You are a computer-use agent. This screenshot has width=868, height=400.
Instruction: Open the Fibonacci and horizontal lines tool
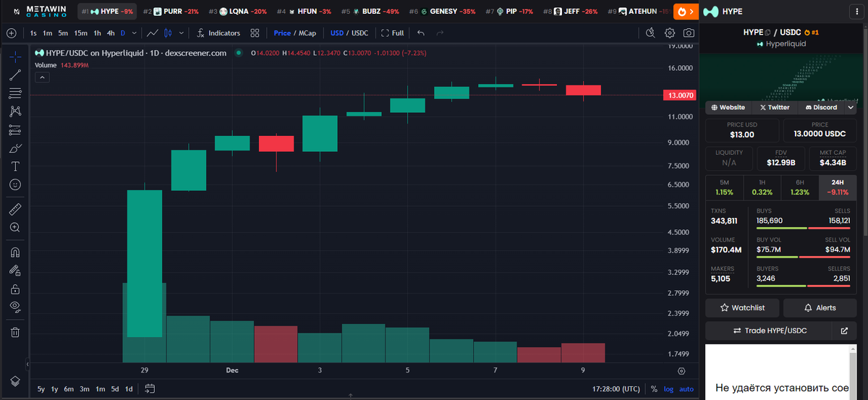coord(15,93)
